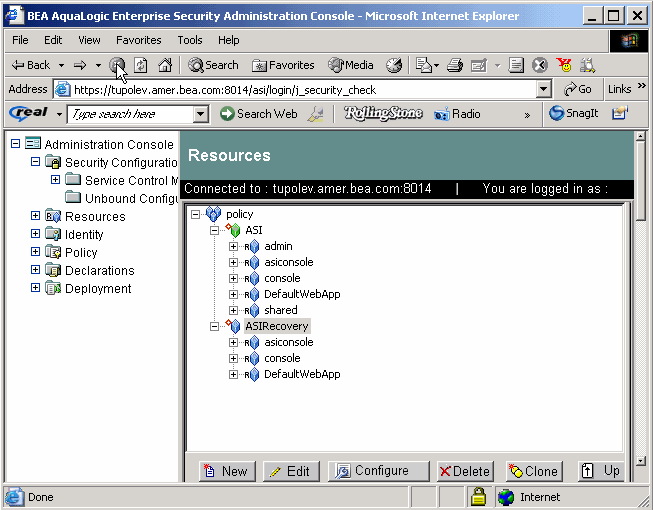Expand the Declarations node
This screenshot has width=653, height=510.
click(35, 270)
